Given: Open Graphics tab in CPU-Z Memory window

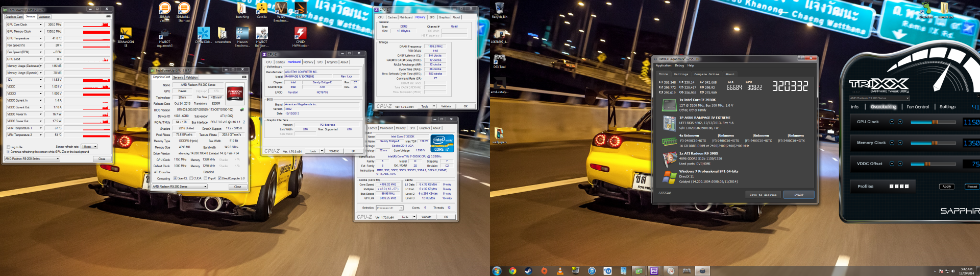Looking at the screenshot, I should tap(444, 17).
